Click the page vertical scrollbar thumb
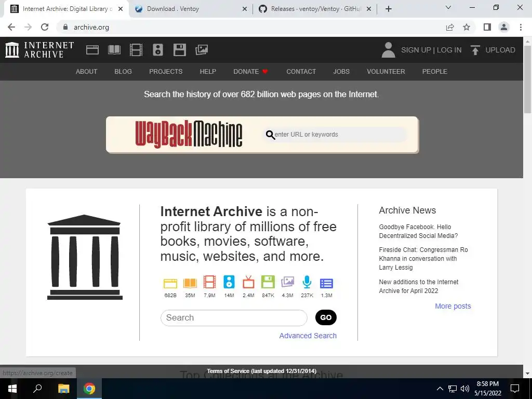 (527, 79)
